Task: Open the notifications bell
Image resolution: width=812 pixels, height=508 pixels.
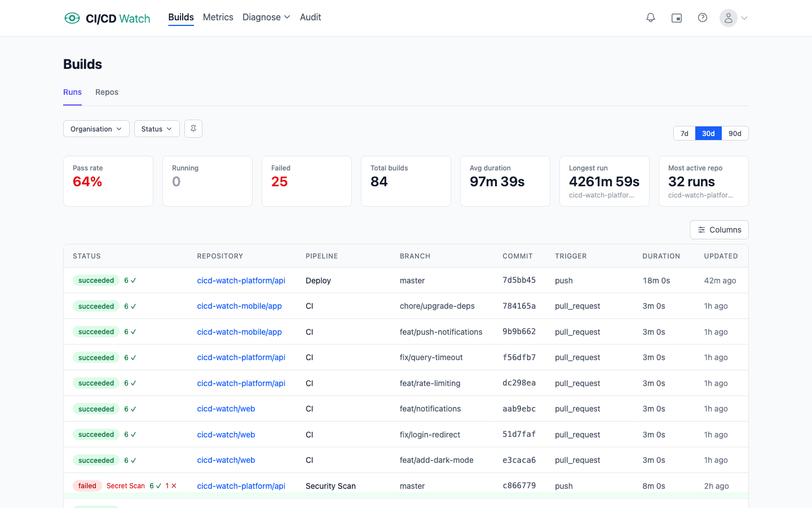Action: click(x=651, y=18)
